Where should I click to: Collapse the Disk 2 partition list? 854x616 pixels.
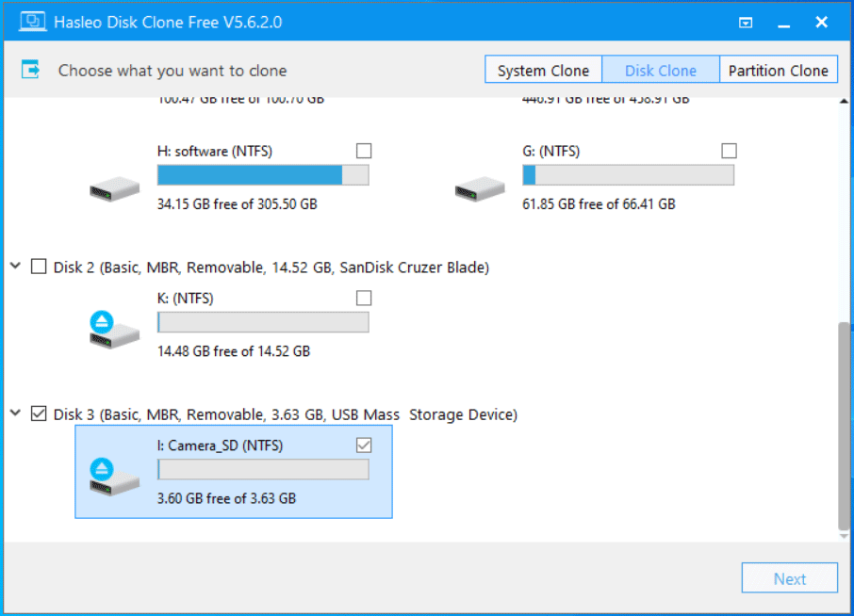16,267
